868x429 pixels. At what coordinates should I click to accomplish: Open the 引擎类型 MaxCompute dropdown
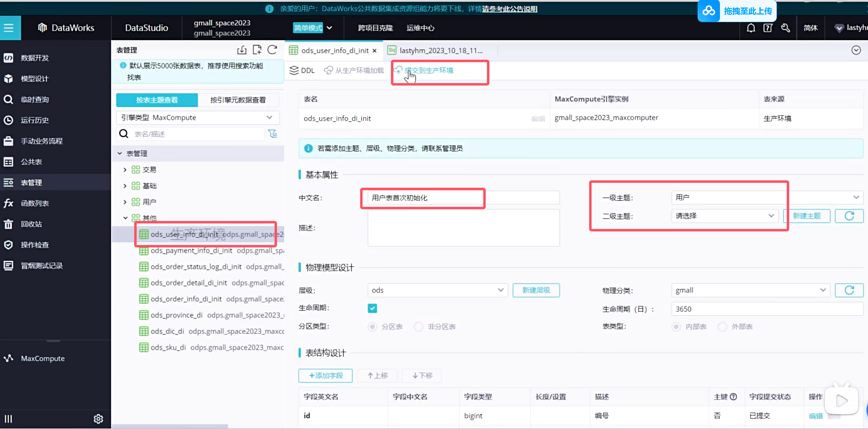pyautogui.click(x=198, y=118)
